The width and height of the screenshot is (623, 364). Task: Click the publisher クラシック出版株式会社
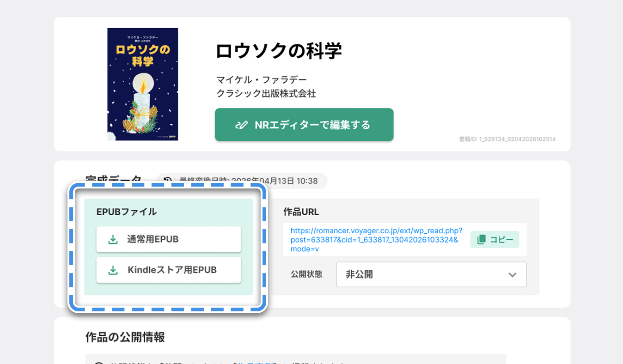pyautogui.click(x=266, y=94)
